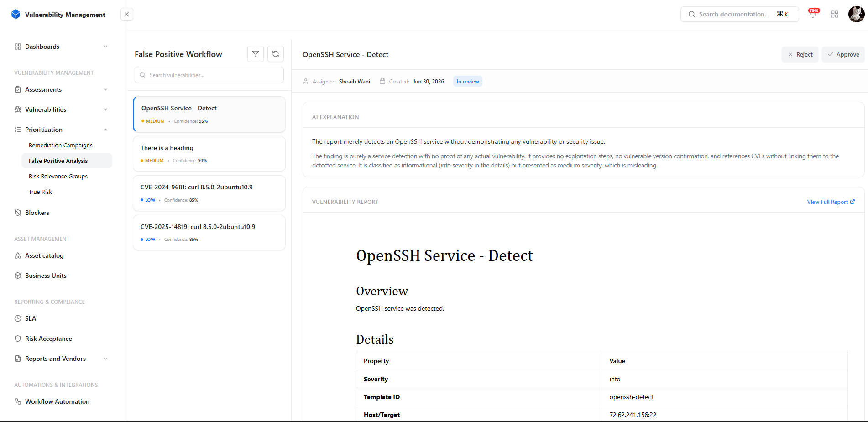
Task: Open the notifications bell
Action: coord(813,14)
